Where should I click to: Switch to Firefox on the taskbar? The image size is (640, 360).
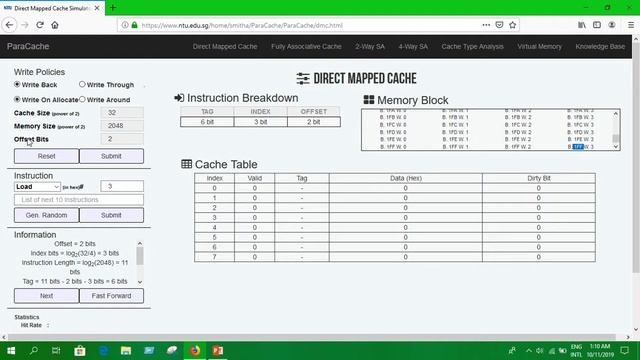pyautogui.click(x=195, y=351)
